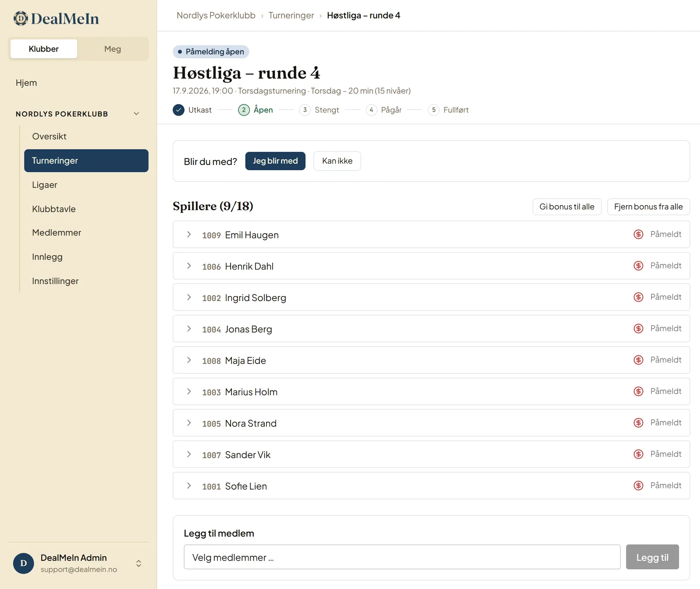The height and width of the screenshot is (589, 700).
Task: Open Oversikt in the sidebar
Action: click(x=86, y=137)
